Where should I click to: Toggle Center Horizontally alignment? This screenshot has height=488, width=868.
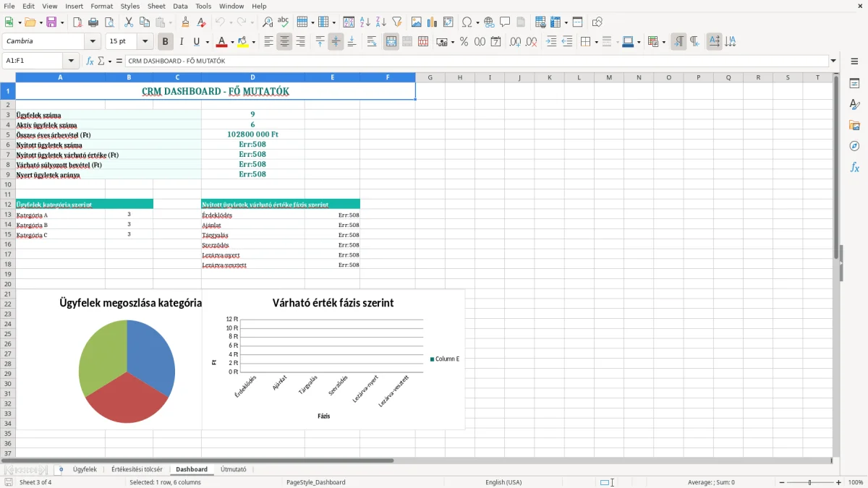point(284,42)
